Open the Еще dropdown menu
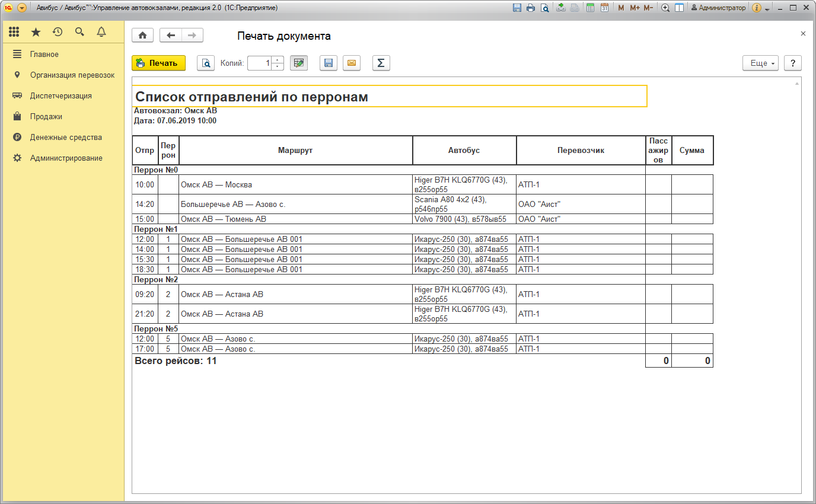Screen dimensions: 816x504 pos(760,63)
